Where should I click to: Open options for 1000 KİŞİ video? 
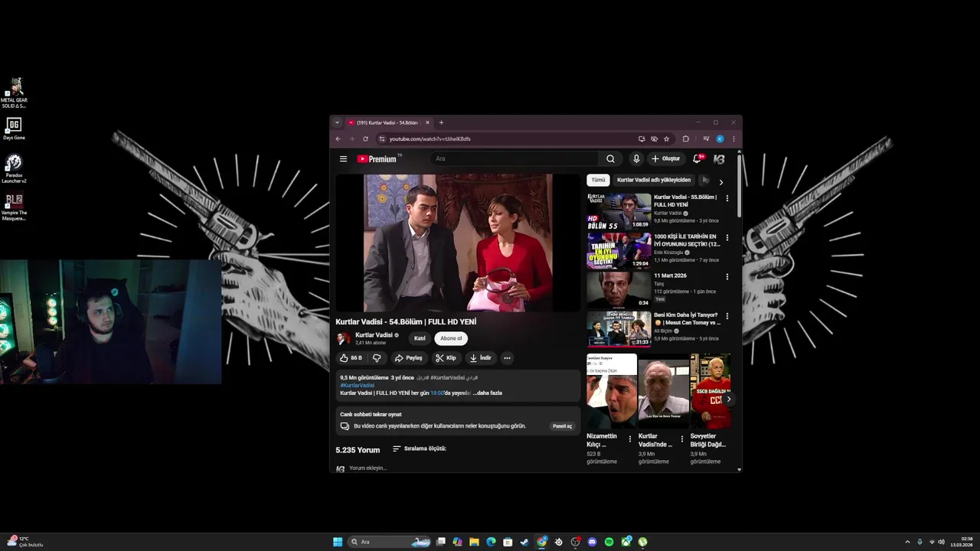(x=727, y=237)
